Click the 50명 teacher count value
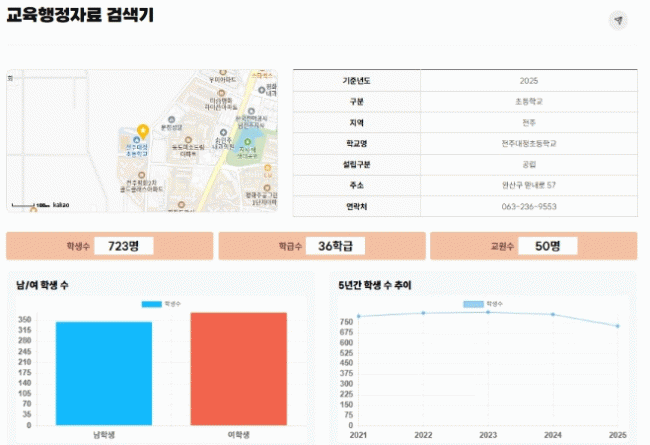Screen dimensions: 650x445 [x=547, y=246]
